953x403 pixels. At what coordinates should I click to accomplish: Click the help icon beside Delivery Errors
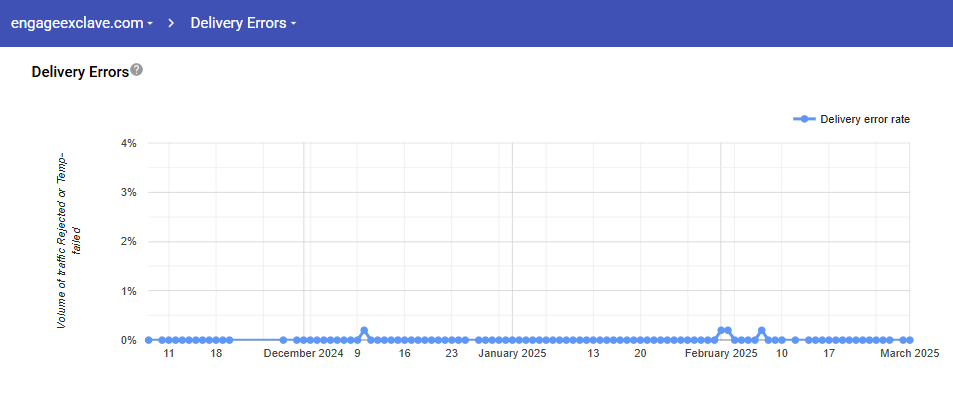tap(137, 71)
